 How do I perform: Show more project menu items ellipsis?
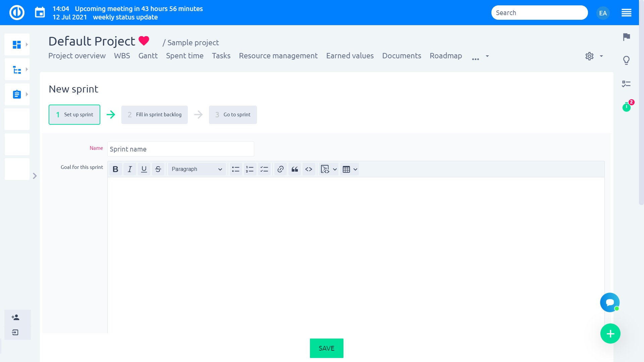(475, 59)
